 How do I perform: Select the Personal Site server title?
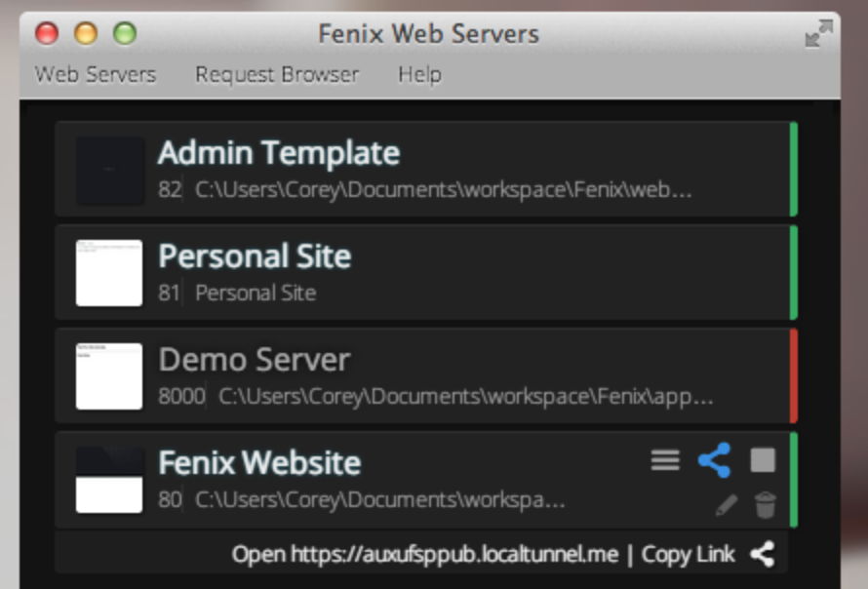tap(255, 256)
